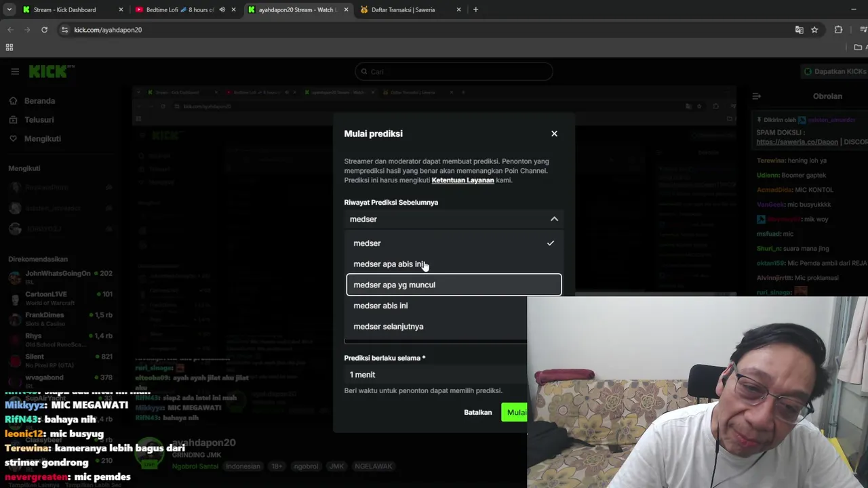Open the Ketentuan Layanan link
Viewport: 868px width, 488px height.
tap(462, 180)
